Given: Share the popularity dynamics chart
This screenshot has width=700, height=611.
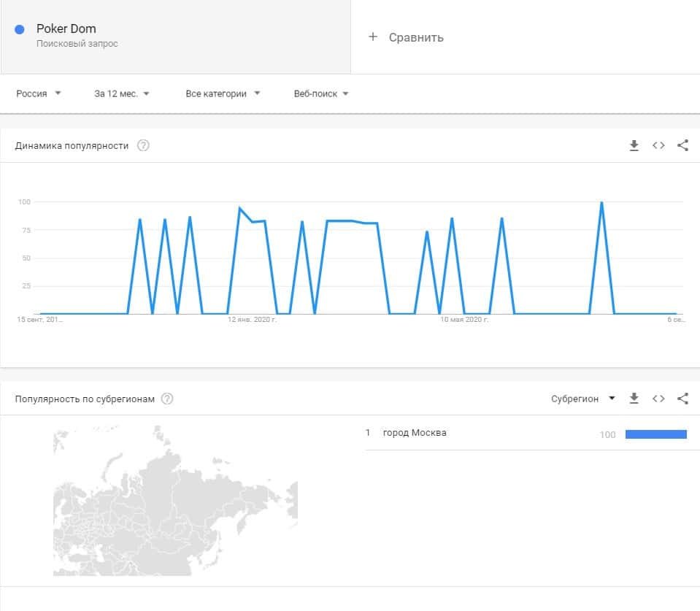Looking at the screenshot, I should click(682, 145).
